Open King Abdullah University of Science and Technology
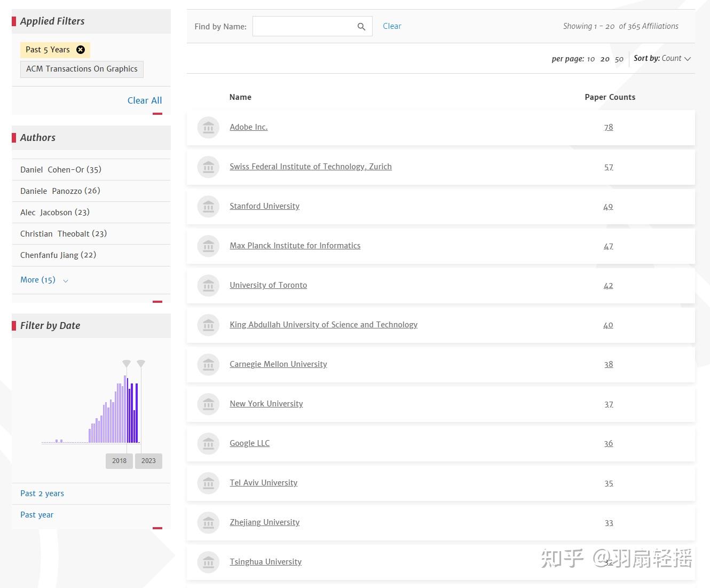 point(324,325)
